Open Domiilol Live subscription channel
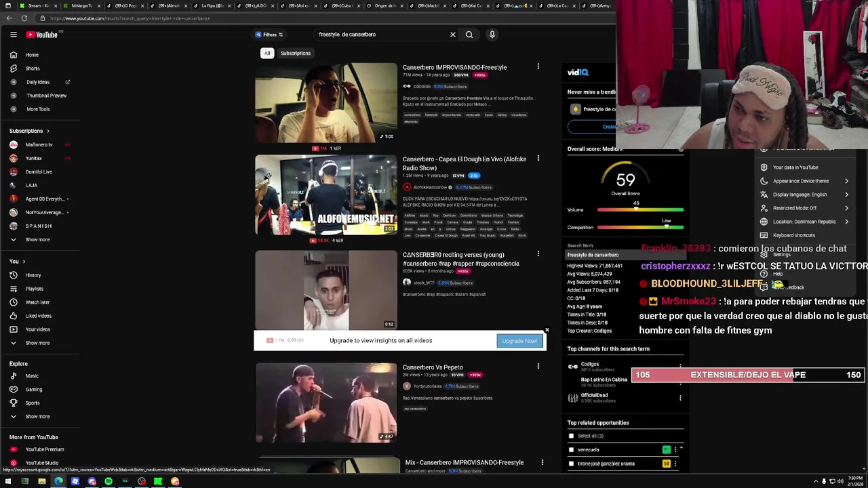Viewport: 868px width, 488px height. 39,171
